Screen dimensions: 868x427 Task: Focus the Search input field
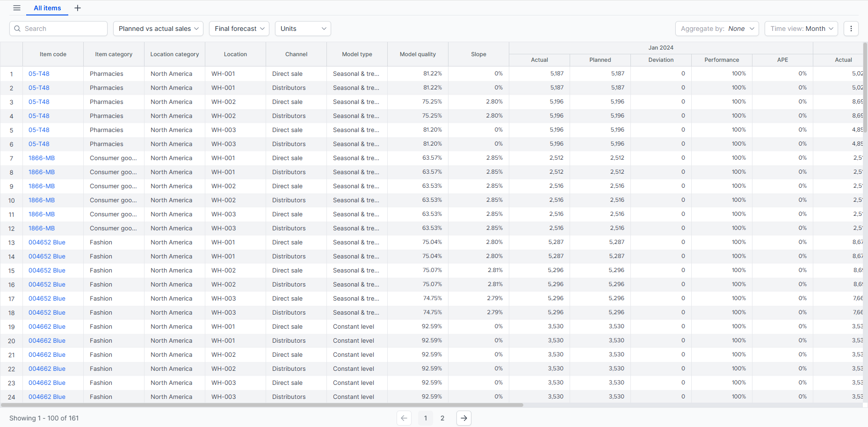[x=58, y=29]
